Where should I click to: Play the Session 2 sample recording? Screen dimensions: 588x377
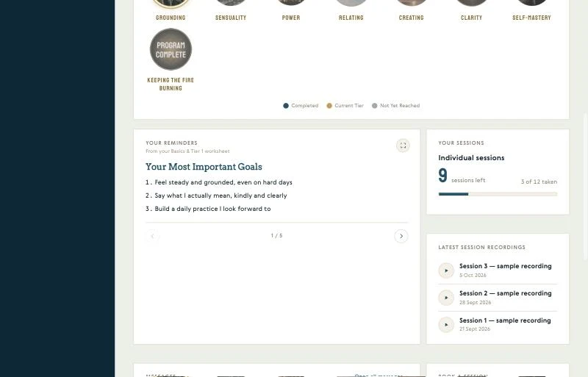point(446,298)
